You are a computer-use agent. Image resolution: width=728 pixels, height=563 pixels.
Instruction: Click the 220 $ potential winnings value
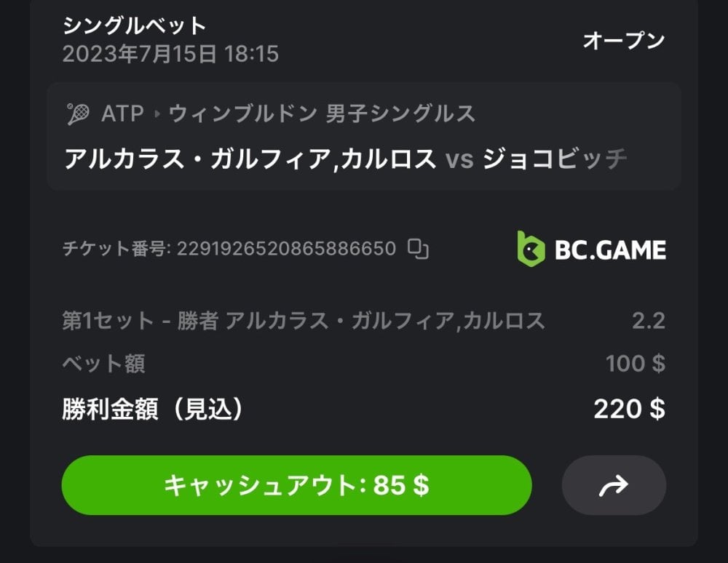(629, 410)
